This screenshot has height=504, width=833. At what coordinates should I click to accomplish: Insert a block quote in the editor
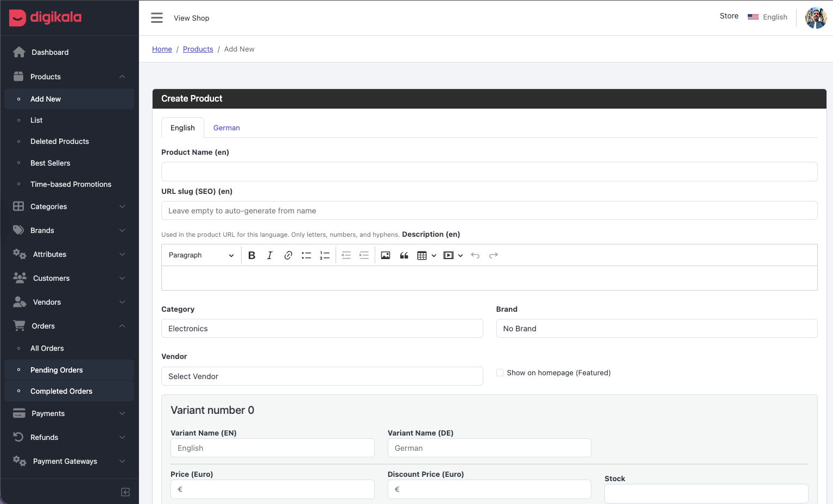pyautogui.click(x=404, y=255)
